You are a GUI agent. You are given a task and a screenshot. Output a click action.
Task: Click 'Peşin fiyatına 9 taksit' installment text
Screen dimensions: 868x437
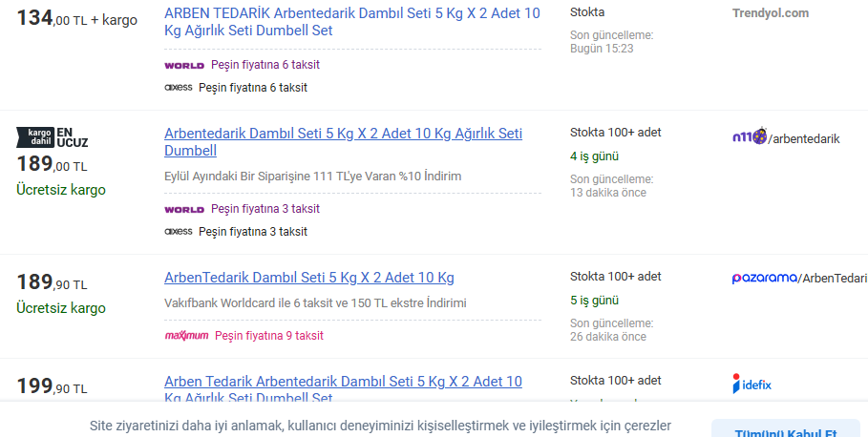pyautogui.click(x=269, y=336)
